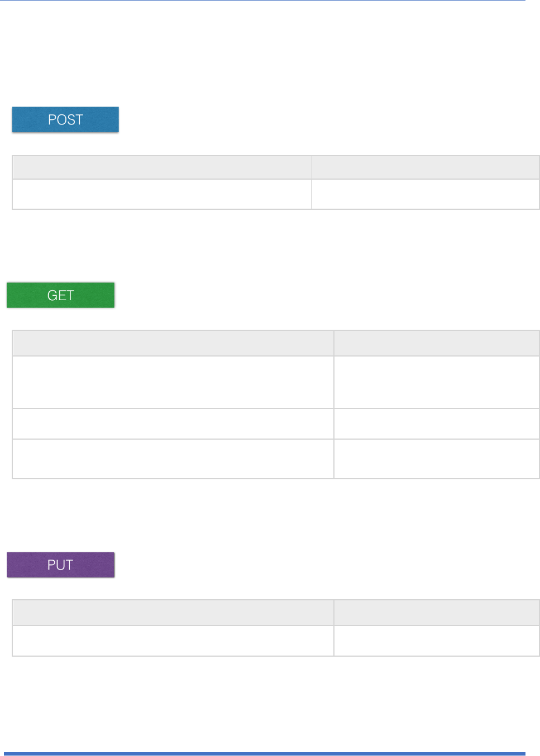Select the GET table's right header cell
540x756 pixels.
pyautogui.click(x=437, y=343)
